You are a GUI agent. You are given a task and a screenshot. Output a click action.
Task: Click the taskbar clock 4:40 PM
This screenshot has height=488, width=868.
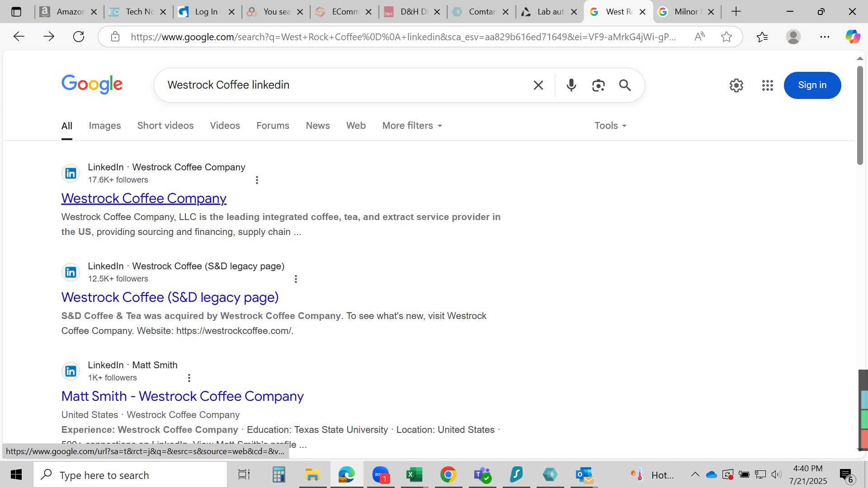[x=808, y=469]
